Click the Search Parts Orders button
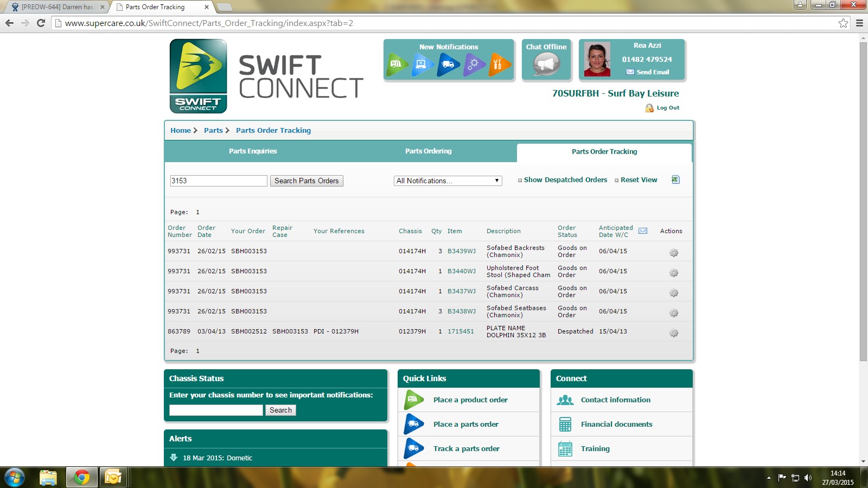The image size is (868, 488). click(x=307, y=181)
